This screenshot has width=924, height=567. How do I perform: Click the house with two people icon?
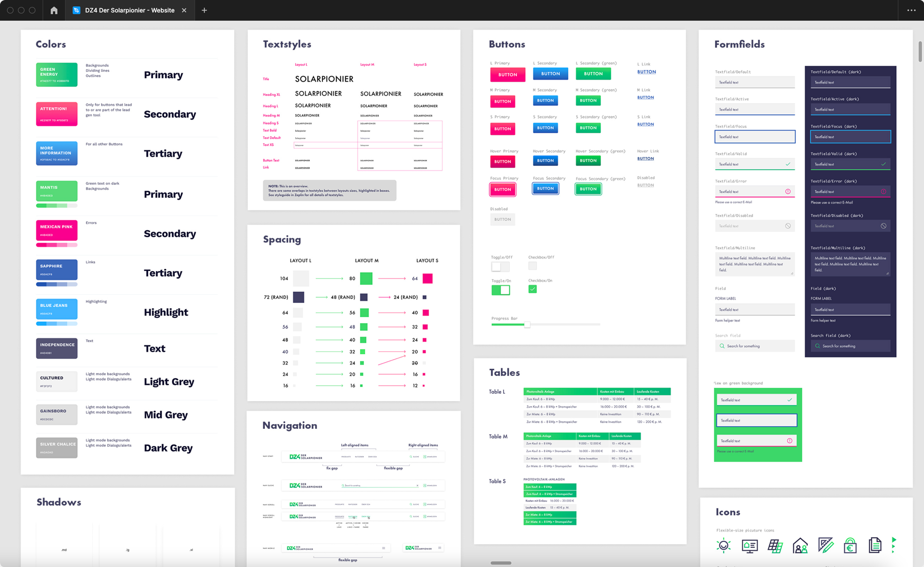click(x=800, y=545)
